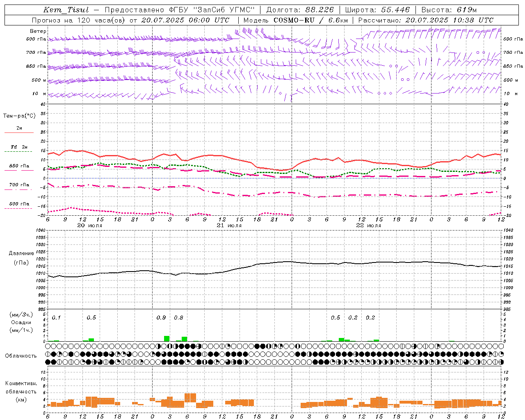
Task: Click the provider text ФГБУ "ЗапСиб УГМС"
Action: click(x=212, y=10)
